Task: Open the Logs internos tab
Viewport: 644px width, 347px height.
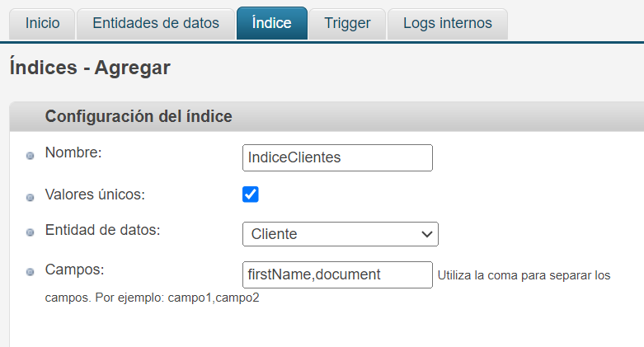Action: [447, 23]
